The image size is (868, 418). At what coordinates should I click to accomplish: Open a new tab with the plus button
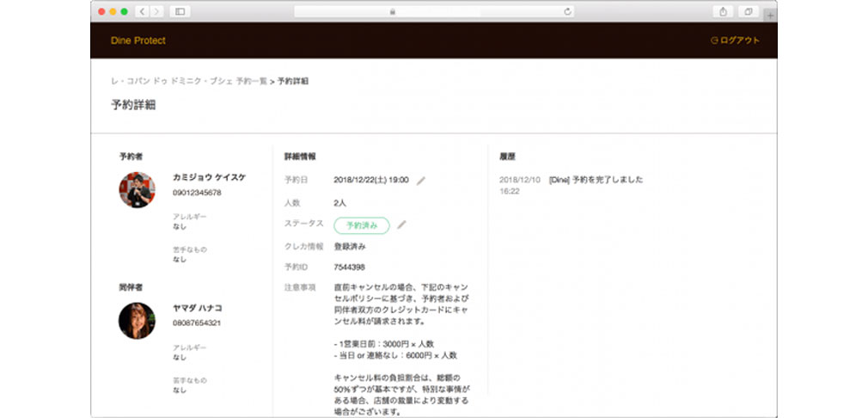(770, 15)
